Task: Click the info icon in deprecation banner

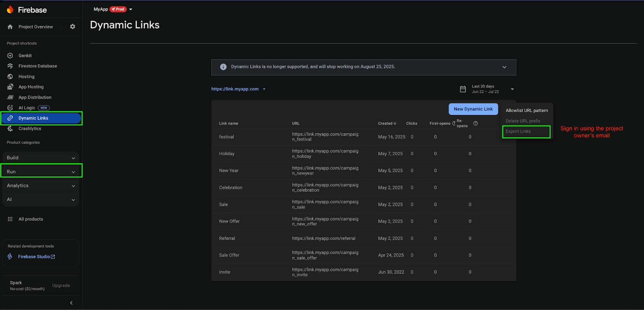Action: (x=223, y=67)
